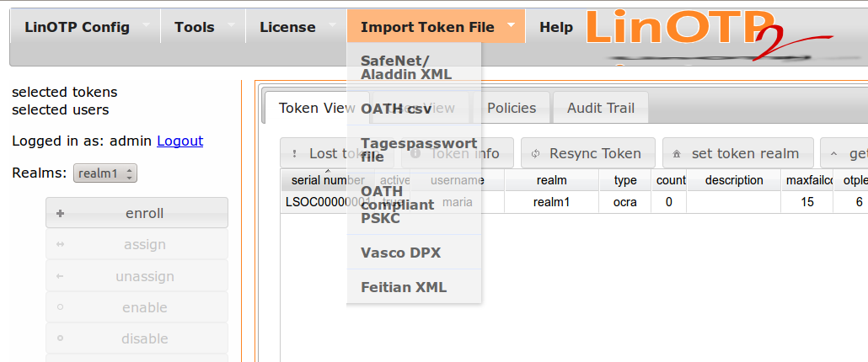Click the plus icon on enroll button
Screen dimensions: 868x362
point(60,214)
